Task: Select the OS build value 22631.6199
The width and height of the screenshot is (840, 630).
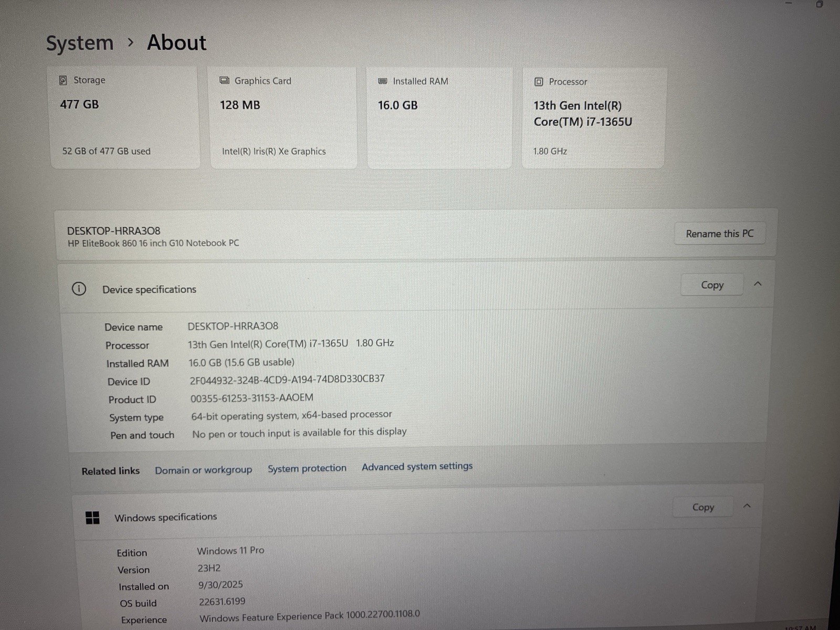Action: (x=222, y=602)
